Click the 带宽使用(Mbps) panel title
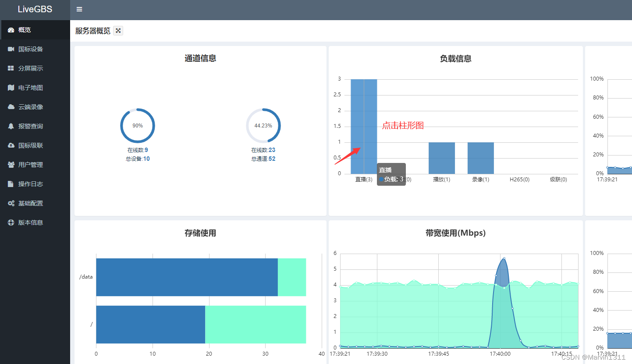Viewport: 632px width, 364px height. [x=456, y=233]
